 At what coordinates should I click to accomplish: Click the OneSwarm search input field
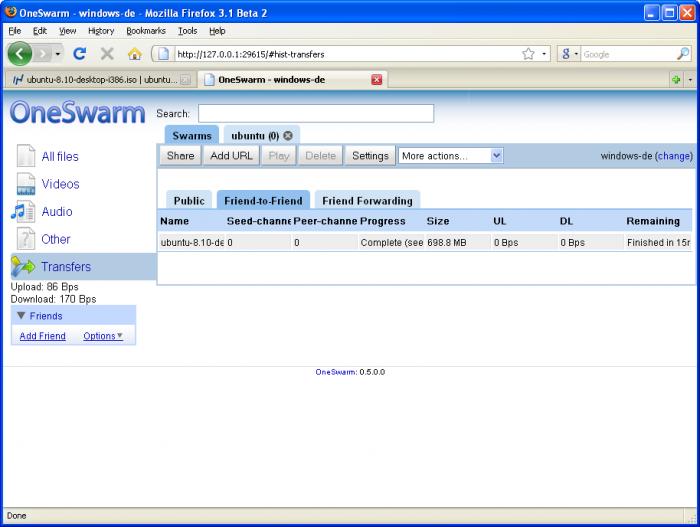coord(316,113)
